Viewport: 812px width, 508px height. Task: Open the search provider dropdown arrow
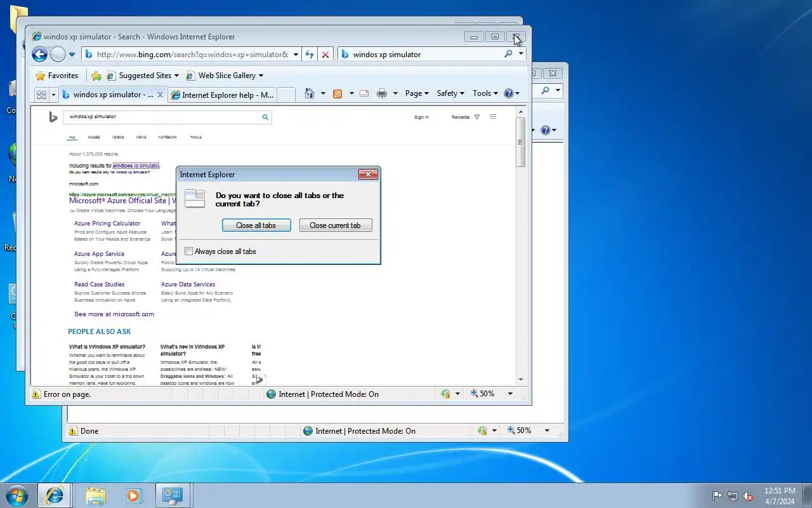point(521,54)
